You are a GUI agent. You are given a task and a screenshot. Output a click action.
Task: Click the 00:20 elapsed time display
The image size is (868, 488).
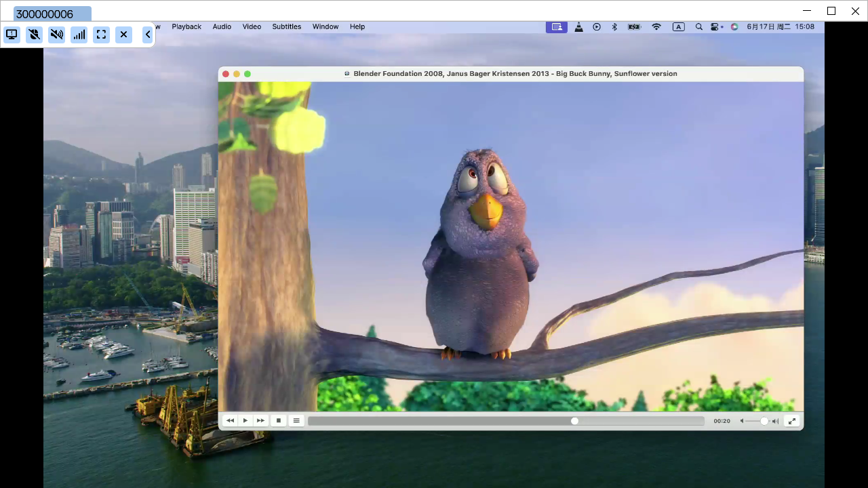pyautogui.click(x=722, y=421)
